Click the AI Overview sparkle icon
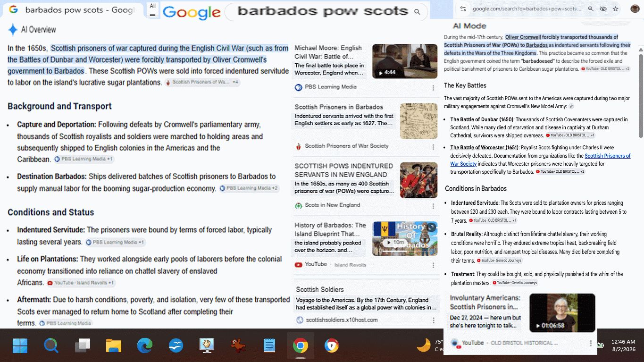Image resolution: width=644 pixels, height=362 pixels. tap(13, 30)
